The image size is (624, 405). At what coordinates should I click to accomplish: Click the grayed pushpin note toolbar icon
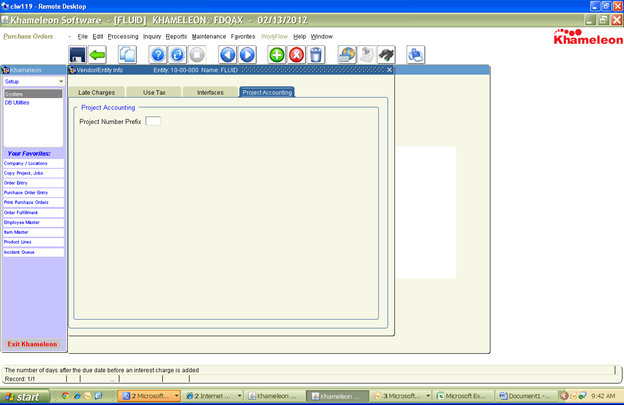click(366, 55)
